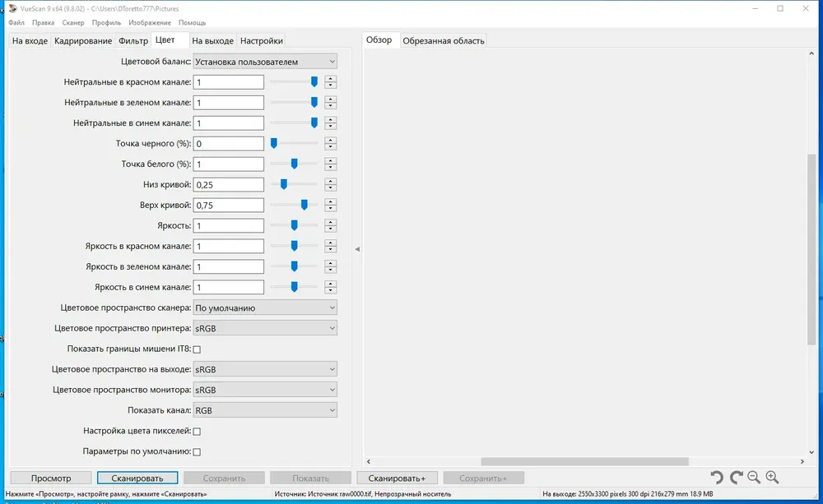Click the Низ кривой input field

pyautogui.click(x=228, y=184)
